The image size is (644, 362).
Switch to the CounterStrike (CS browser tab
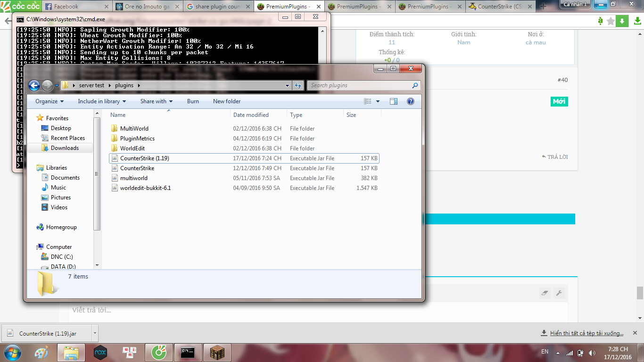pyautogui.click(x=501, y=7)
